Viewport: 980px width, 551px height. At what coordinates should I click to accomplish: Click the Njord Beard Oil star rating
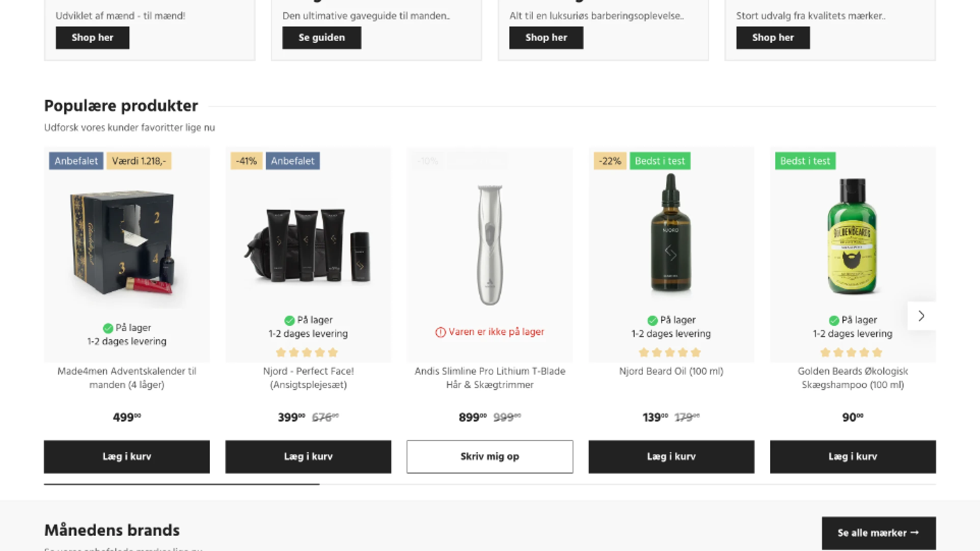[x=670, y=352]
